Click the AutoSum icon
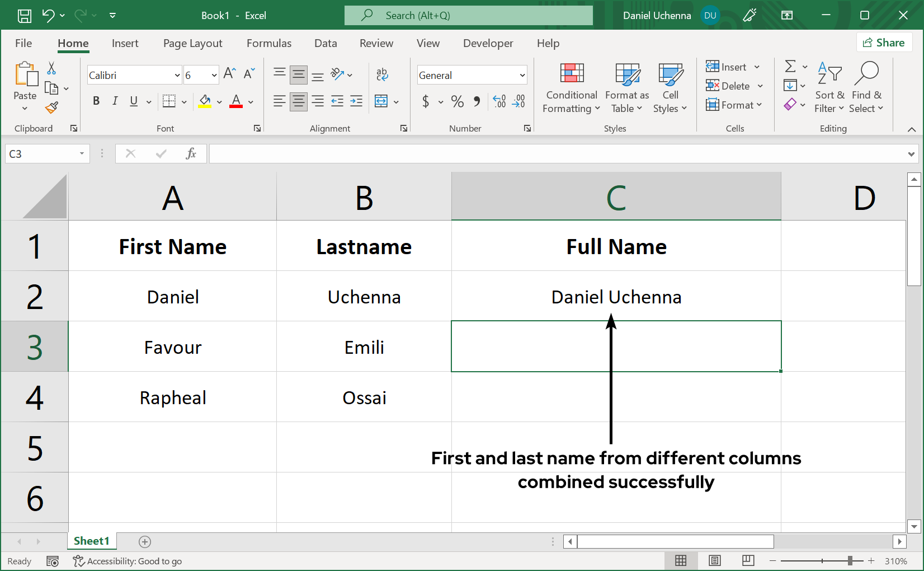This screenshot has height=571, width=924. 790,67
